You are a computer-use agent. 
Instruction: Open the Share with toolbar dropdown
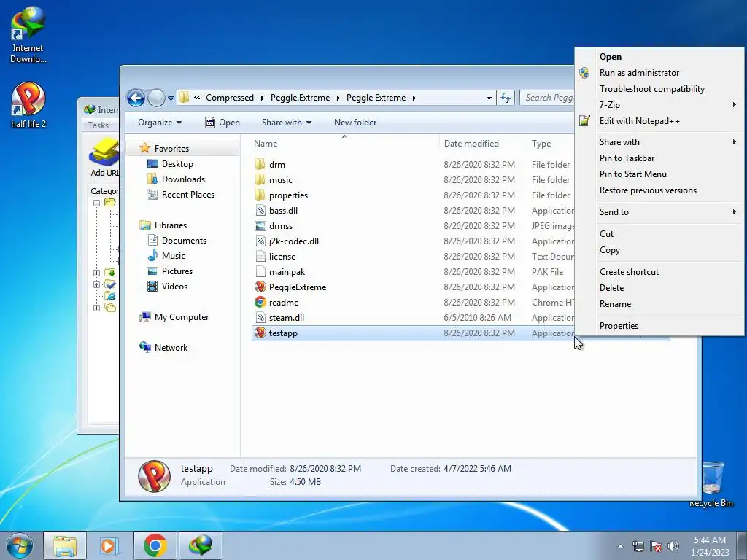(286, 122)
